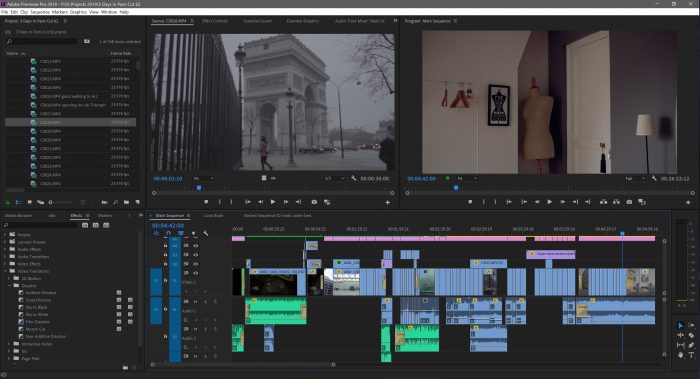
Task: Mute the Audio 1 track
Action: click(x=196, y=302)
